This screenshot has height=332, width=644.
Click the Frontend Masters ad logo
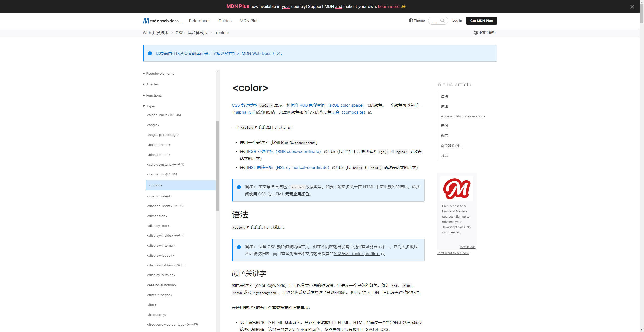pyautogui.click(x=457, y=188)
